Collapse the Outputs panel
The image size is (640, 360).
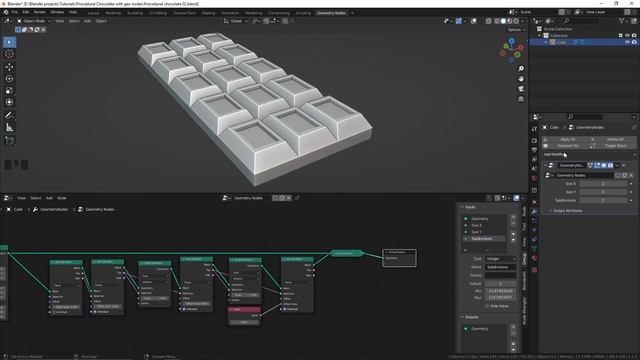(x=472, y=317)
